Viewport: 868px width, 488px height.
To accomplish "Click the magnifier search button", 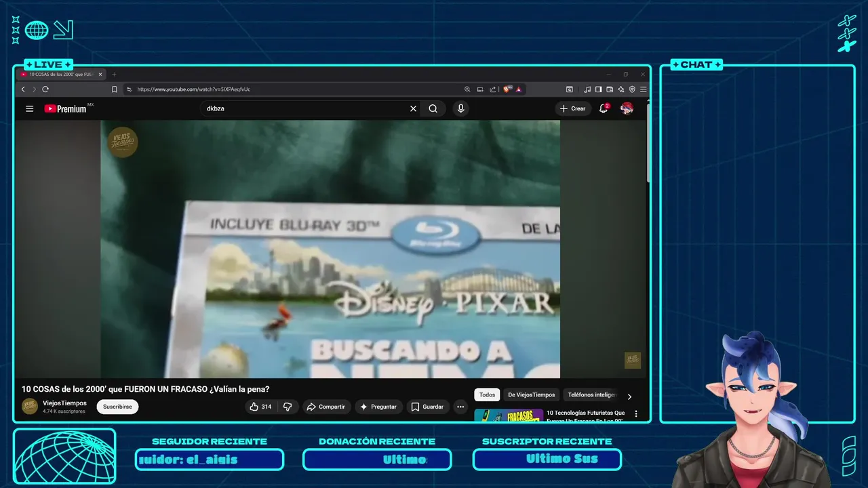I will click(x=433, y=108).
